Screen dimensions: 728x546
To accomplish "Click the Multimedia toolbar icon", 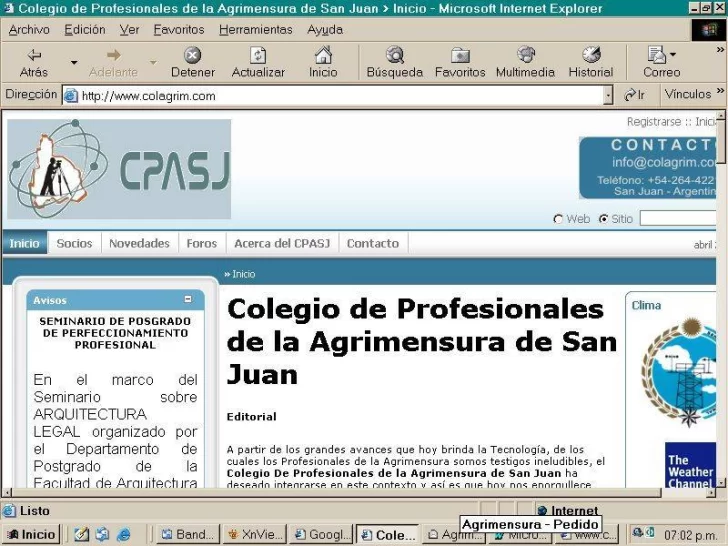I will click(x=525, y=55).
